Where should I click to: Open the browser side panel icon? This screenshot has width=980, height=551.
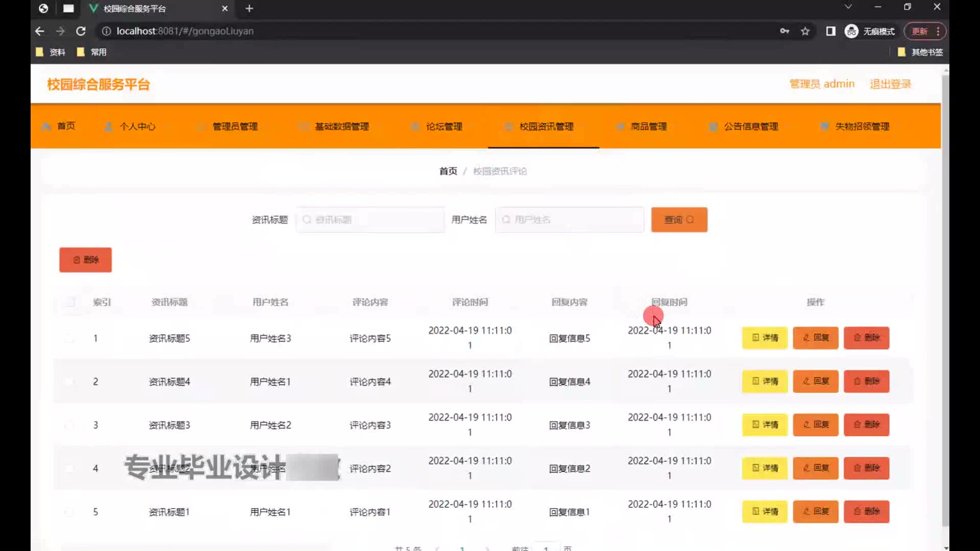[x=830, y=31]
